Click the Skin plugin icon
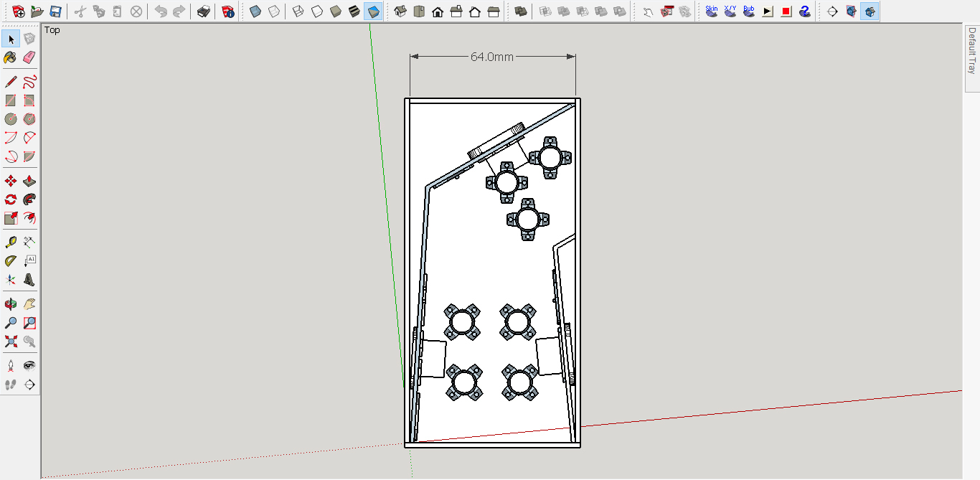Image resolution: width=980 pixels, height=480 pixels. click(x=712, y=11)
